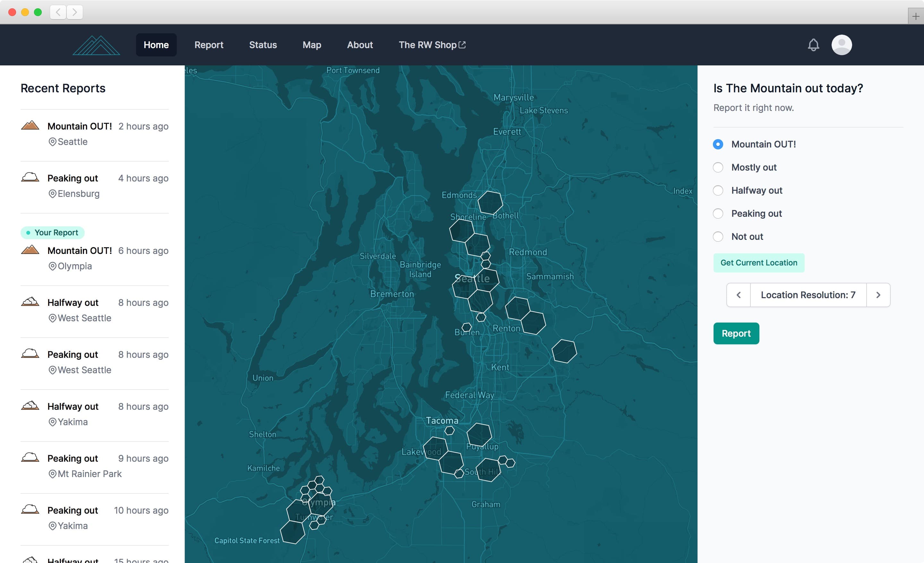Click the Everett label on the map
The image size is (924, 563).
pos(507,131)
